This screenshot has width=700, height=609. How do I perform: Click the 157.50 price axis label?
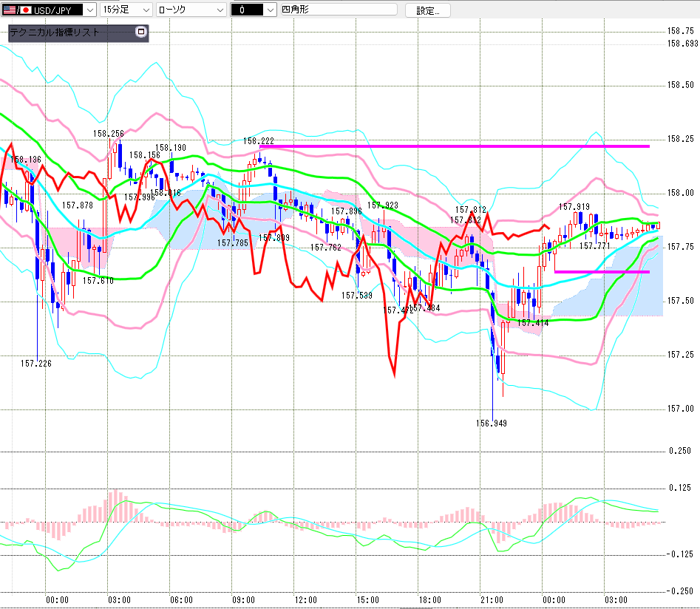point(681,301)
